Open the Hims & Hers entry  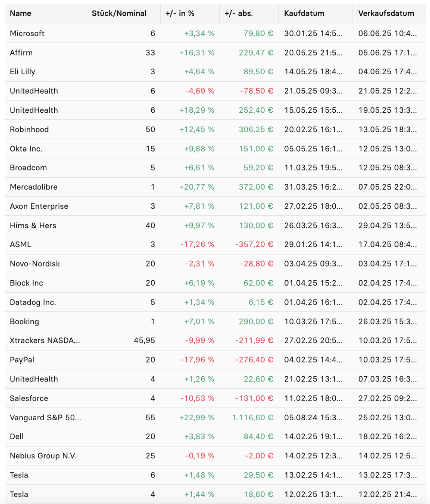[x=215, y=226]
